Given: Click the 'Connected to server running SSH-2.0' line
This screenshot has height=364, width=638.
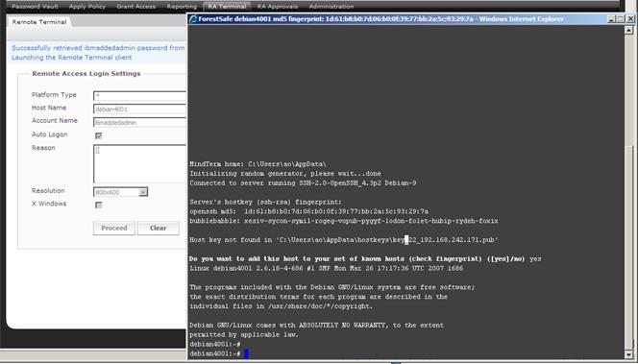Looking at the screenshot, I should [303, 183].
